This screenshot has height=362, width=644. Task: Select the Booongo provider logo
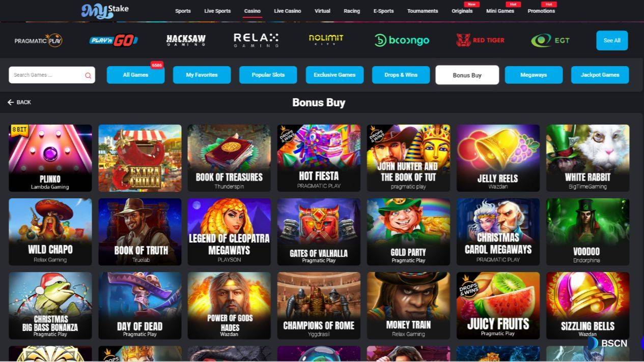tap(402, 40)
